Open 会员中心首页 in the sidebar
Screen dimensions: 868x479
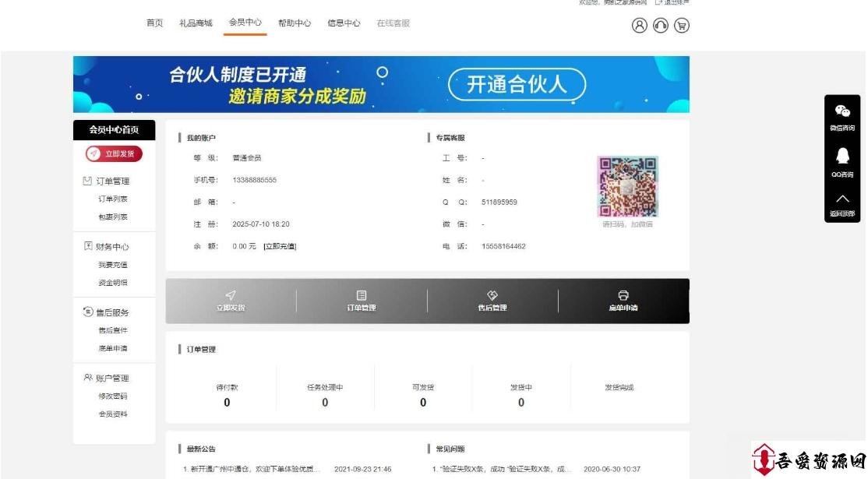114,130
